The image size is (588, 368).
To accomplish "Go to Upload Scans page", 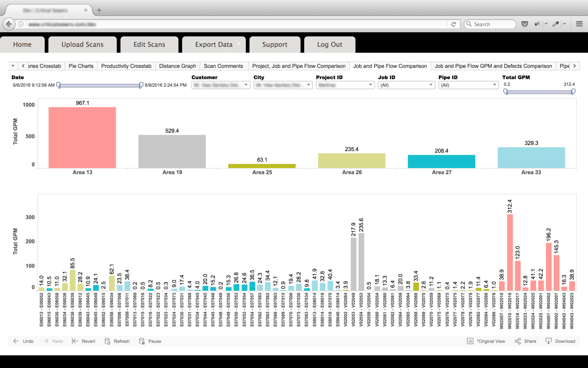I will tap(82, 45).
